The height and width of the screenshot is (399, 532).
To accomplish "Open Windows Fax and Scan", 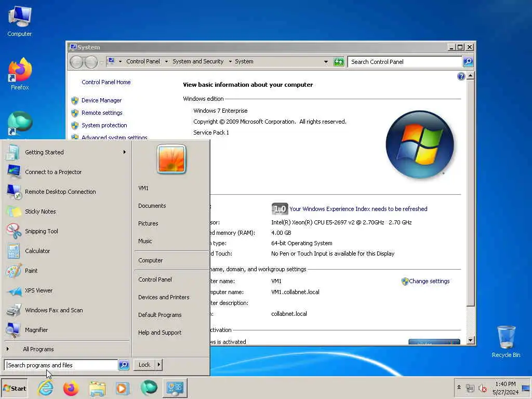I will 67,310.
